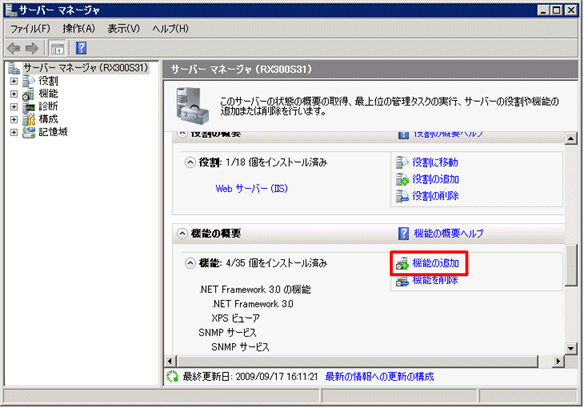Viewport: 584px width, 408px height.
Task: Click the icon beside 役割に移動
Action: 402,162
